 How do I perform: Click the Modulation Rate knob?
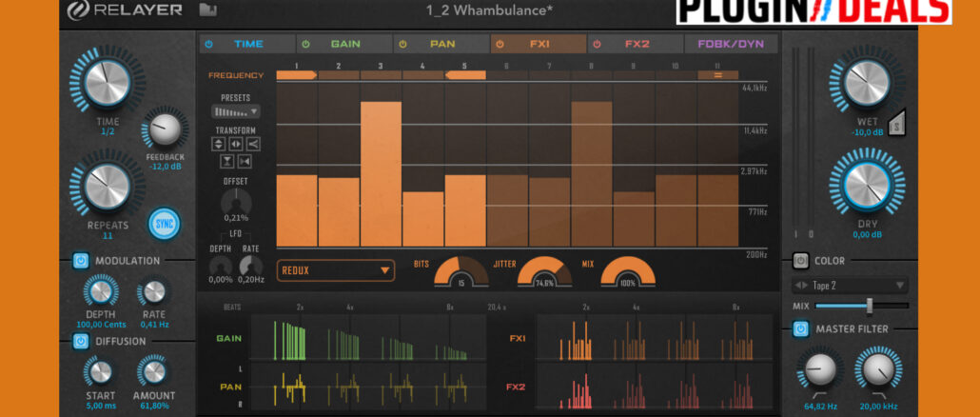[x=154, y=290]
